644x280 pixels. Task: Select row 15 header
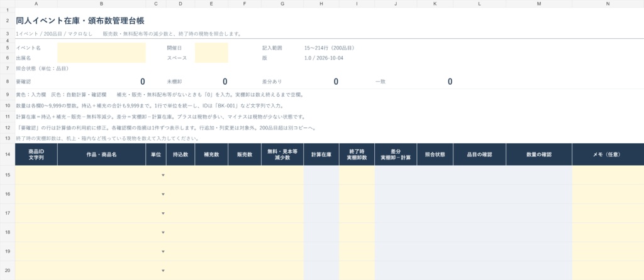click(8, 175)
